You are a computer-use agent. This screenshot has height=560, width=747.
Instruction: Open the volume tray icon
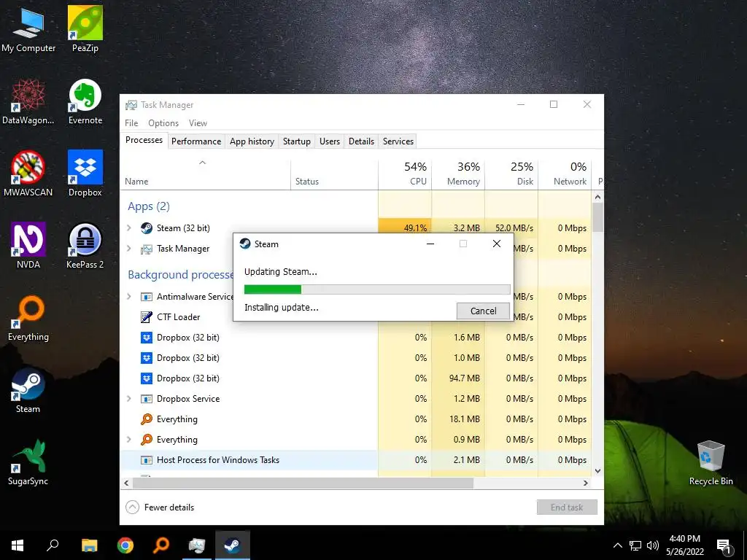(x=653, y=545)
